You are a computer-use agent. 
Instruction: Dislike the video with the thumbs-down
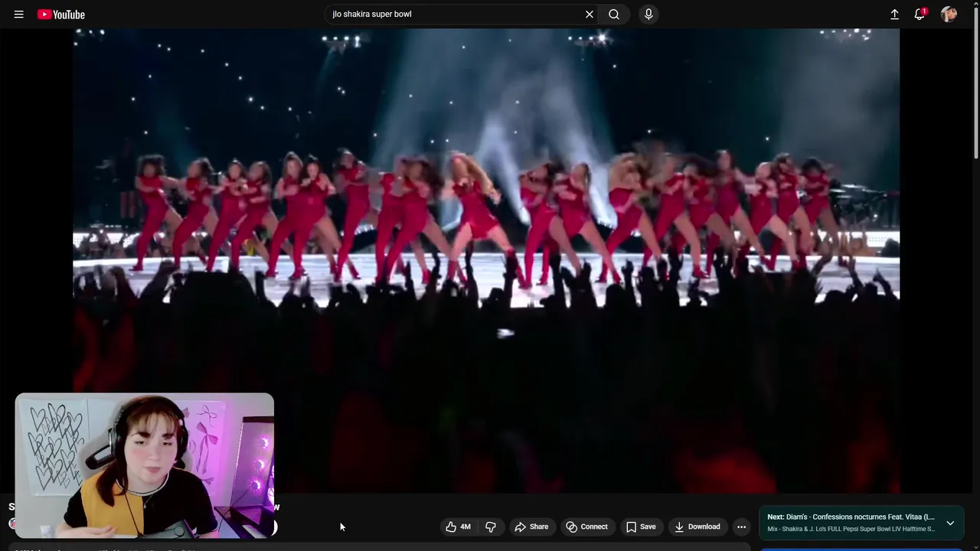tap(491, 527)
